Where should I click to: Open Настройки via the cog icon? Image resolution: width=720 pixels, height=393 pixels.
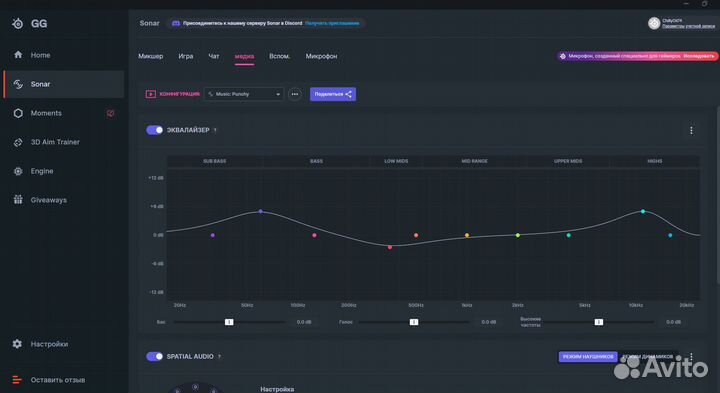pyautogui.click(x=17, y=344)
